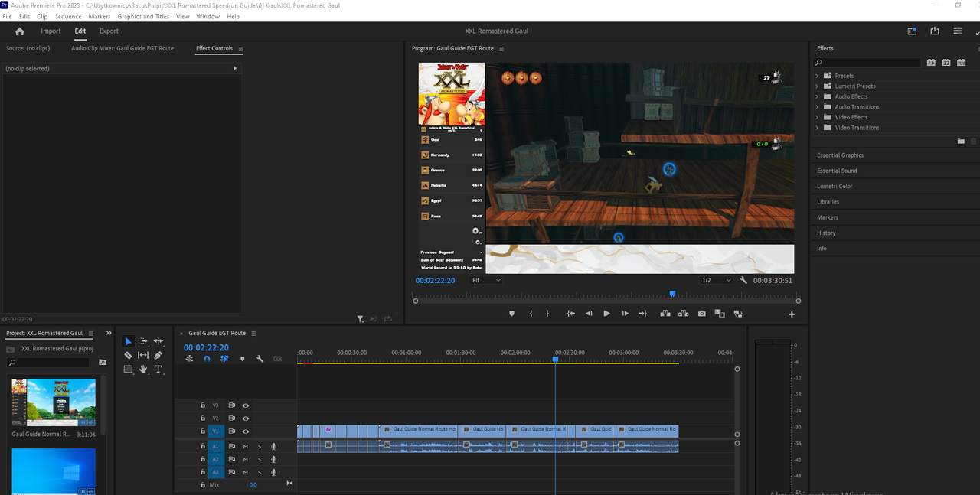Toggle V3 track output eye

(246, 405)
